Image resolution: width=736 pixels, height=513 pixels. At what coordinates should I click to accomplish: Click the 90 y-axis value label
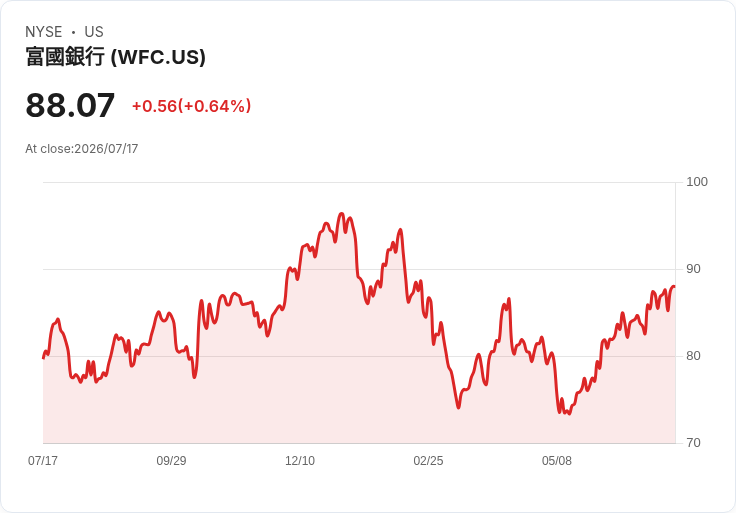(x=693, y=269)
